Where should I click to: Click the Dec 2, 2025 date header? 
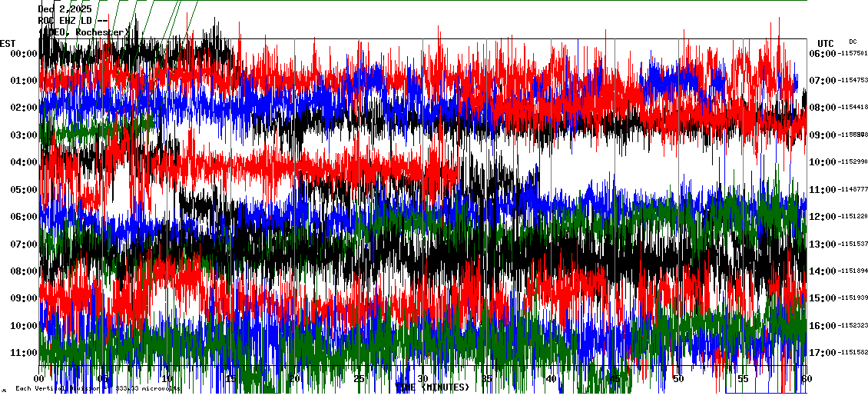click(65, 9)
